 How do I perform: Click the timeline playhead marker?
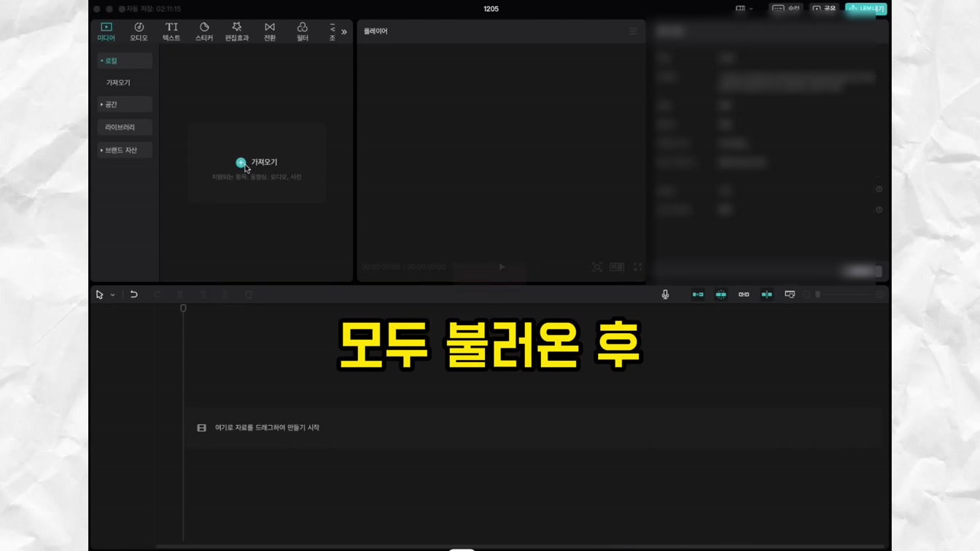183,308
